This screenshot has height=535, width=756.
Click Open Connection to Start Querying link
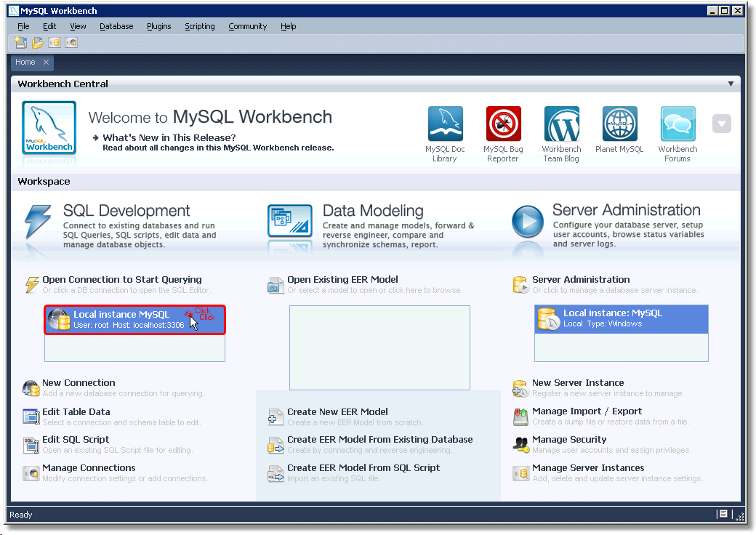122,280
